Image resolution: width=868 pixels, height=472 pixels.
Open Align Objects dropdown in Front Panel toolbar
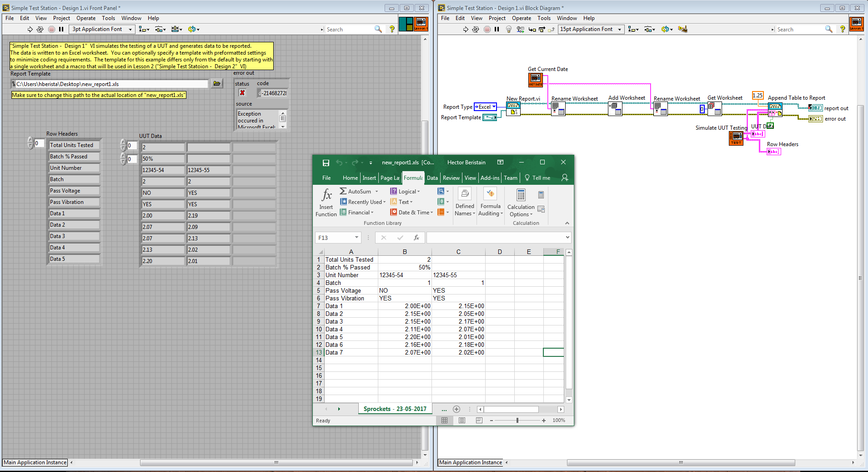click(x=144, y=29)
